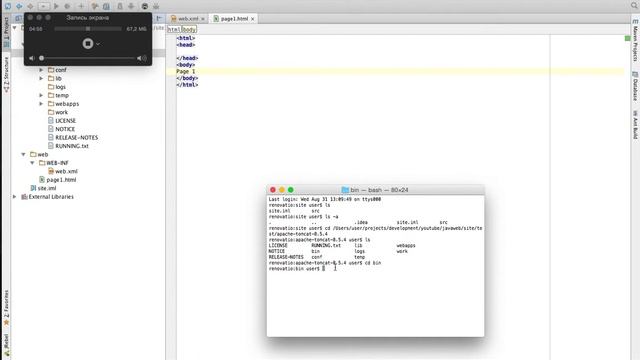The height and width of the screenshot is (360, 640).
Task: Expand the webapps folder
Action: 41,104
